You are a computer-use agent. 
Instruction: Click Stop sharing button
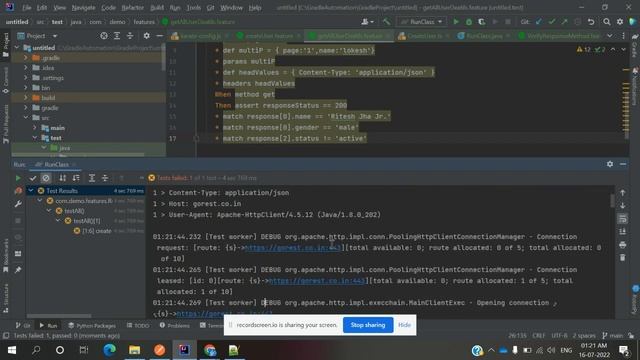click(368, 325)
